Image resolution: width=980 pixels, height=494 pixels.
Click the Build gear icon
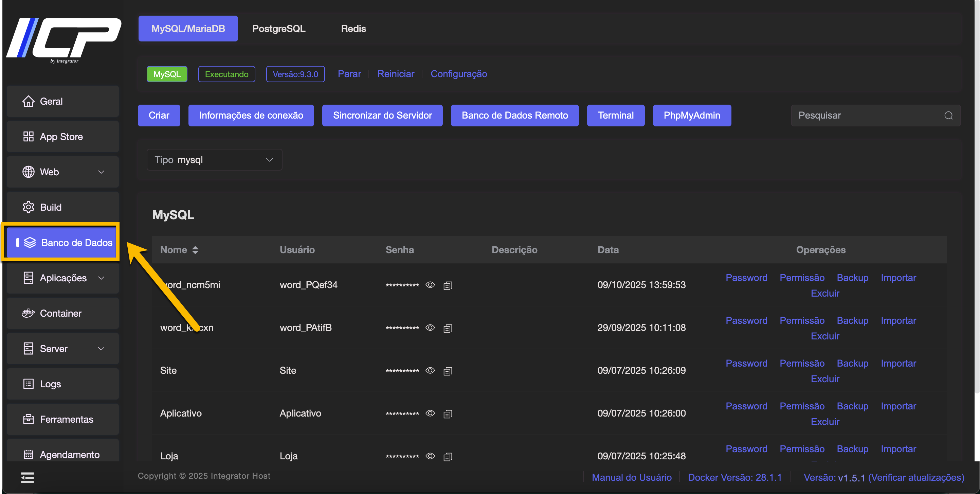pyautogui.click(x=28, y=207)
